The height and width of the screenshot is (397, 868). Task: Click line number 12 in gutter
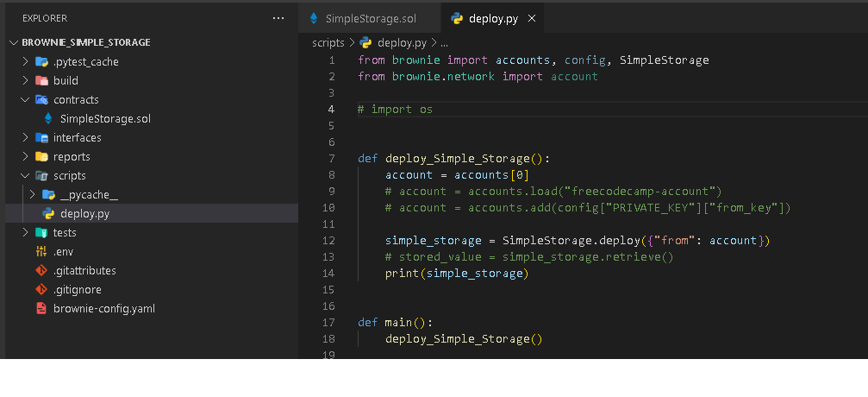[x=328, y=241]
